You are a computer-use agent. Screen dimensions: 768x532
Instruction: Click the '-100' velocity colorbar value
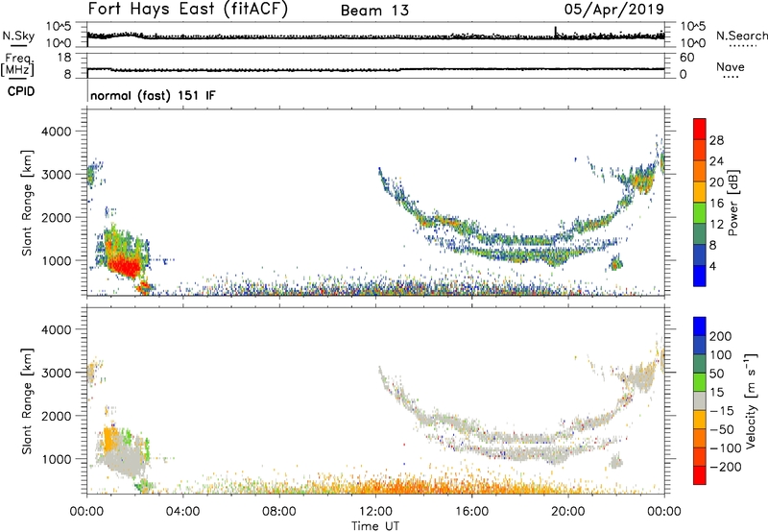(726, 447)
